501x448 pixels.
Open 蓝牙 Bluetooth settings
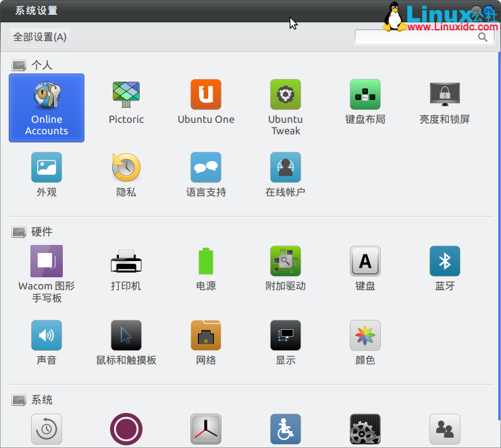pyautogui.click(x=445, y=269)
